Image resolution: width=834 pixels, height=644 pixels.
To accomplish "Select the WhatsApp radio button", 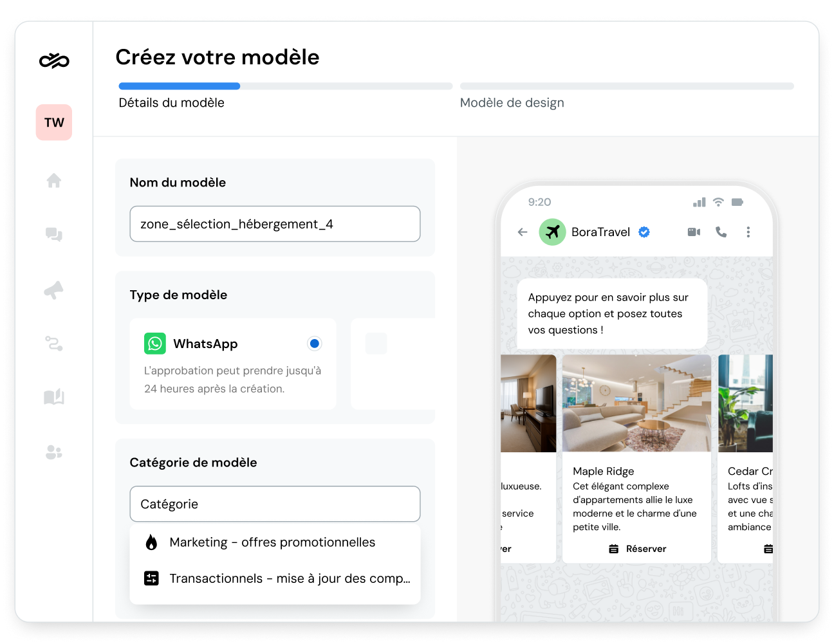I will point(314,344).
